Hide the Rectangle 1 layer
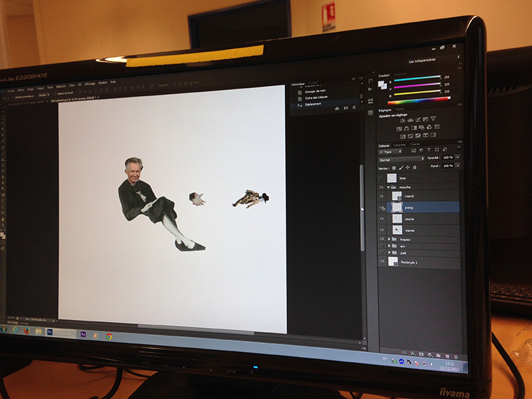This screenshot has width=532, height=399. [x=382, y=262]
